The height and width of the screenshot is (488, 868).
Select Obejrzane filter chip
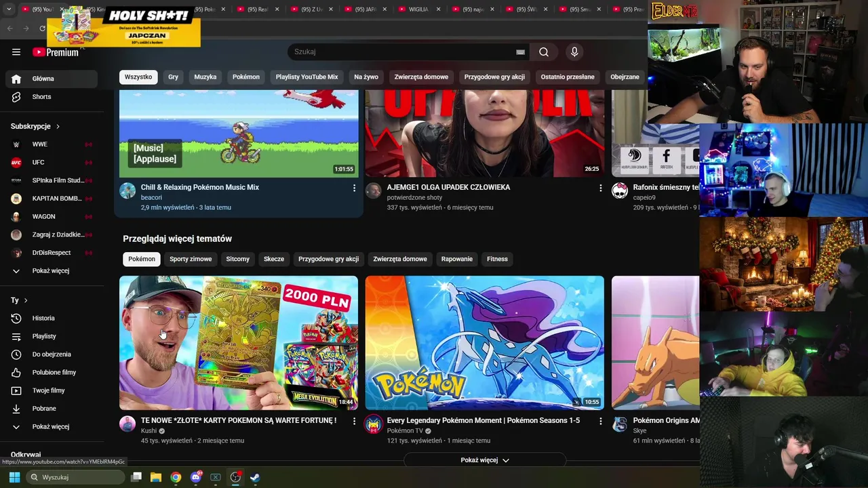coord(625,77)
